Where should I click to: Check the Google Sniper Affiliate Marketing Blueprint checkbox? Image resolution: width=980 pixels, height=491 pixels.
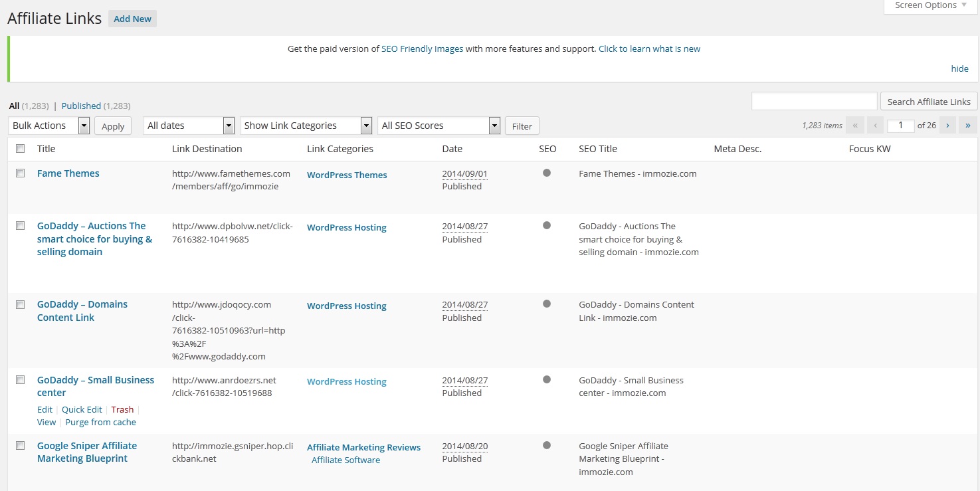21,445
